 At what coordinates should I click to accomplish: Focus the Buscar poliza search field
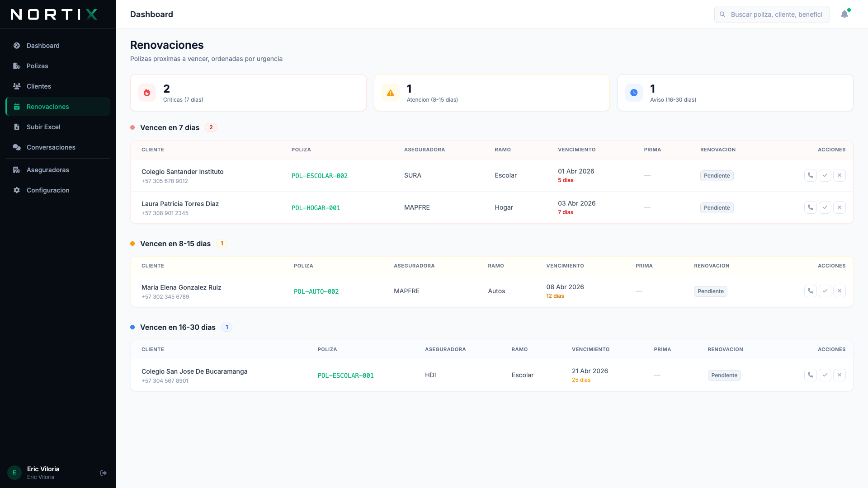pos(776,14)
